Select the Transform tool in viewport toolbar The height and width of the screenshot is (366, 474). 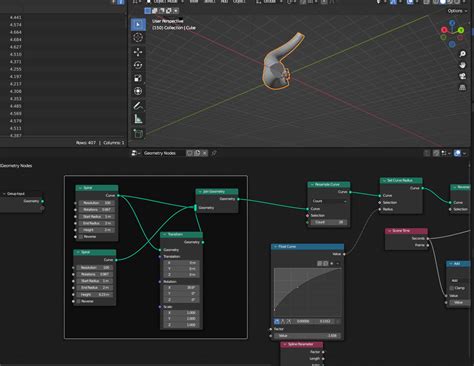(138, 91)
